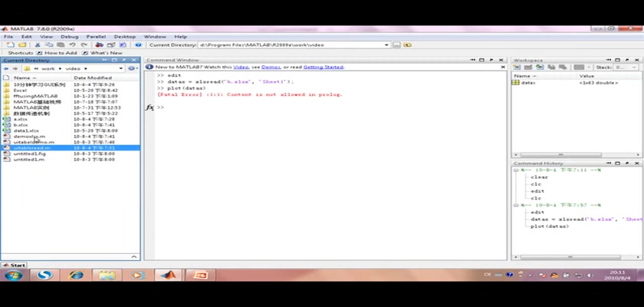The image size is (644, 307).
Task: Maximize the Workspace panel
Action: [x=618, y=60]
